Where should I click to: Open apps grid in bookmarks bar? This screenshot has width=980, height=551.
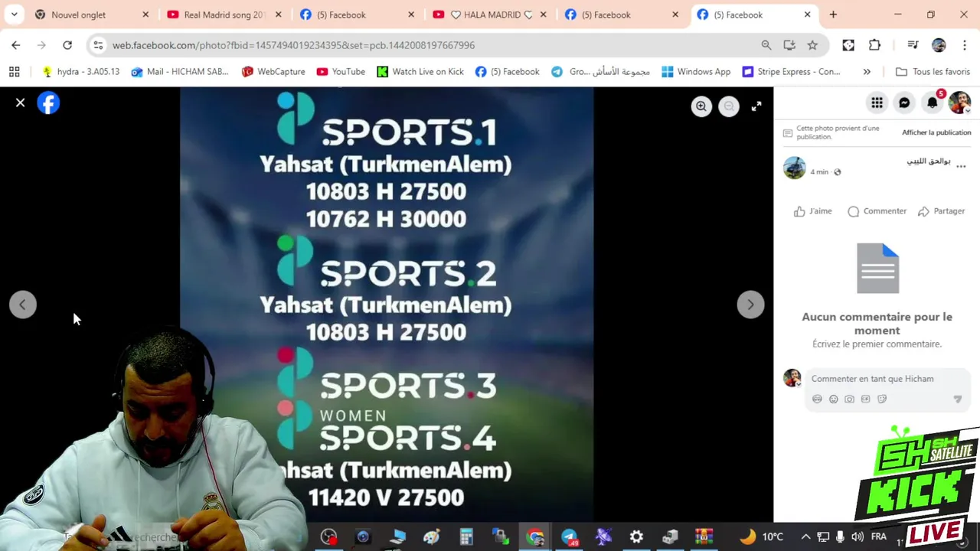[14, 72]
